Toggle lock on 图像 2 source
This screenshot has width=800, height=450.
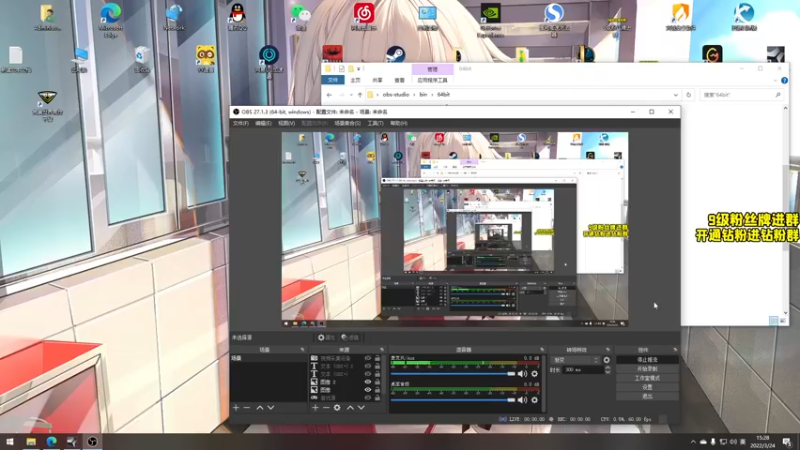[x=378, y=382]
